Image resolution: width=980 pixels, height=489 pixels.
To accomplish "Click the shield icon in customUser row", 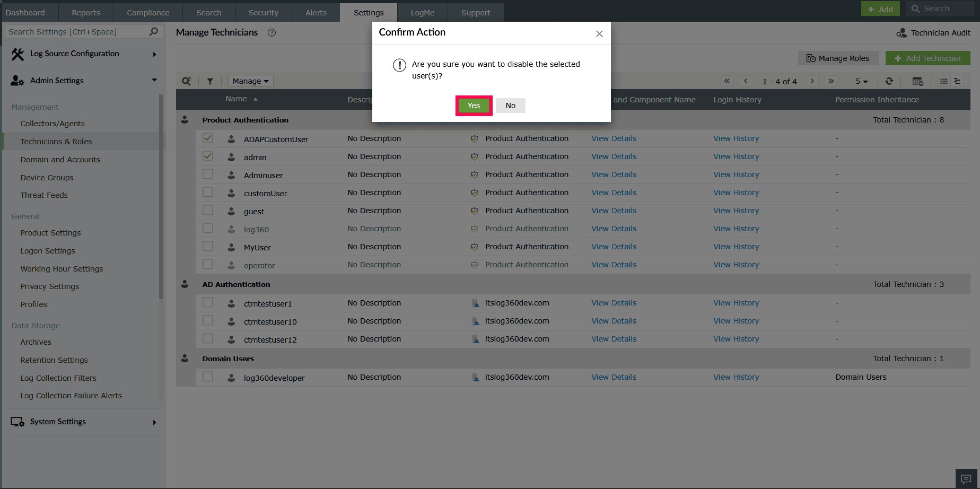I will (475, 193).
